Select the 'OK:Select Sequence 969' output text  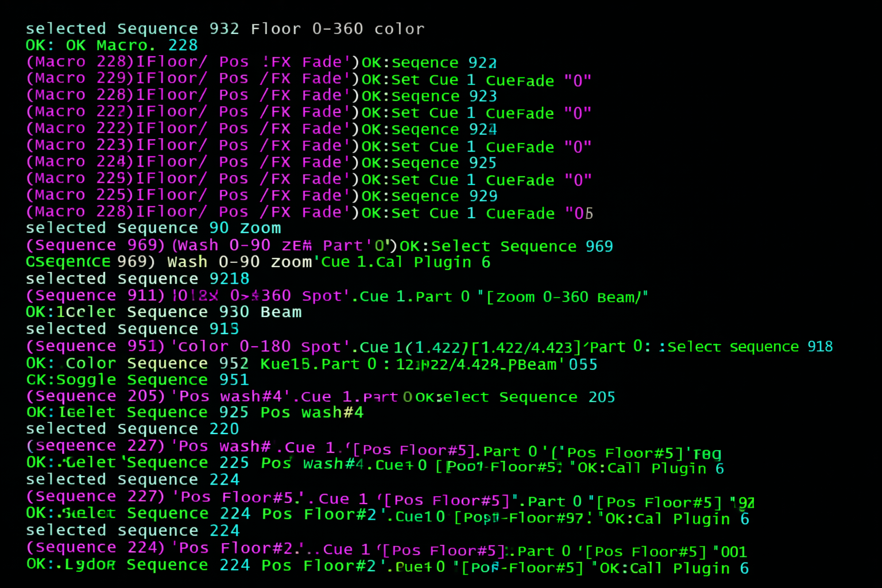click(x=506, y=246)
